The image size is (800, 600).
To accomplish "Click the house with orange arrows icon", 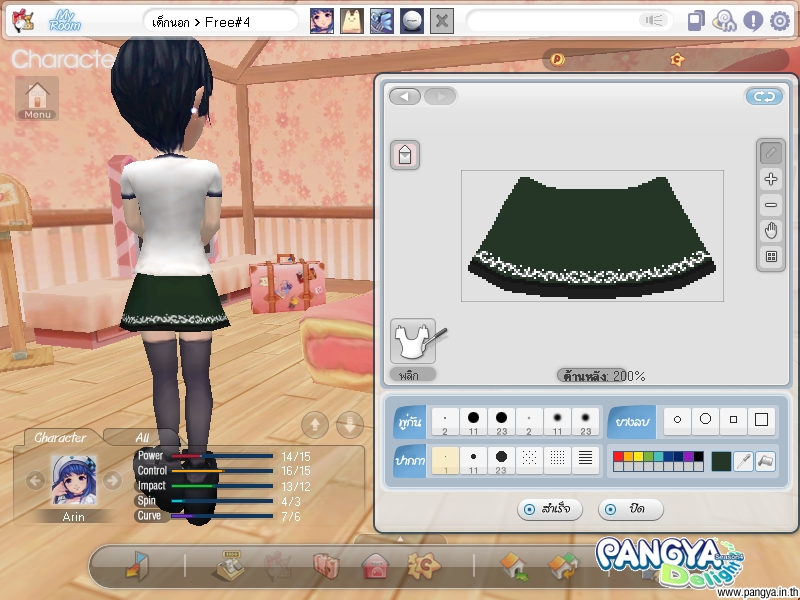I will click(x=564, y=567).
